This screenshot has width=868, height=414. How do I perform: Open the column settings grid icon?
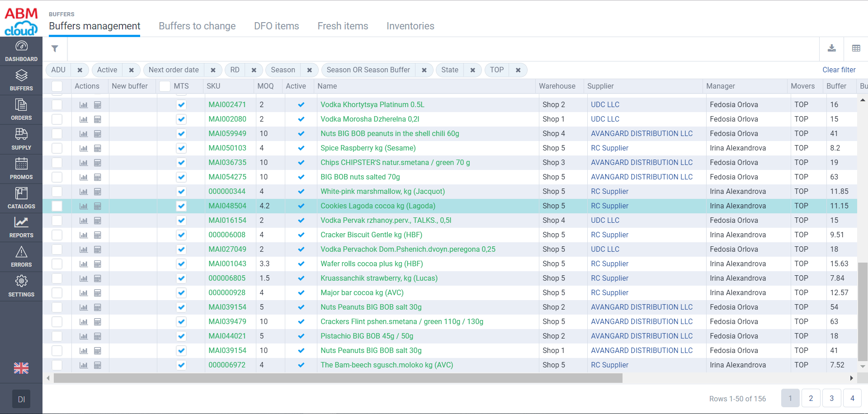pos(856,48)
